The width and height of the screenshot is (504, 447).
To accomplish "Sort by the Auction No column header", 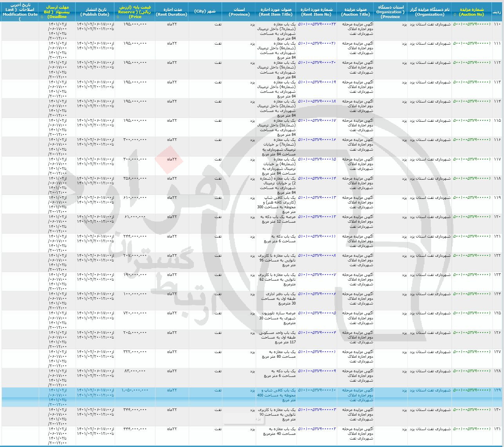I will [471, 12].
